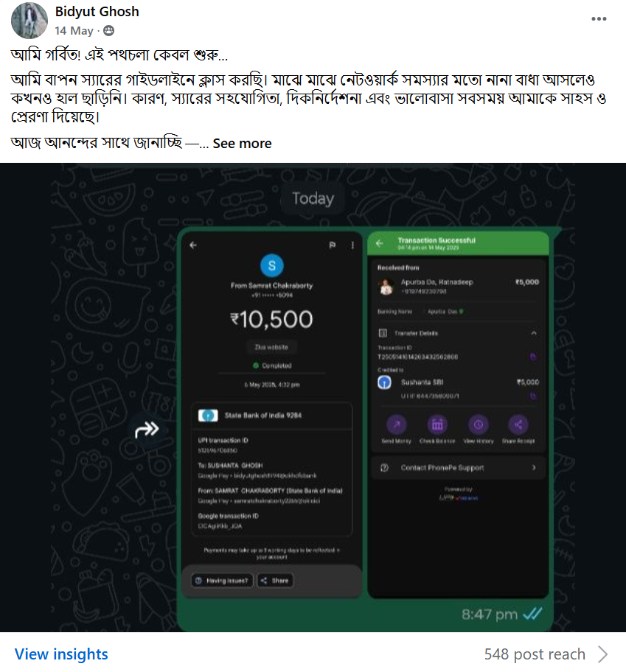
Task: Click the Bidyut Ghosh name link
Action: [97, 12]
